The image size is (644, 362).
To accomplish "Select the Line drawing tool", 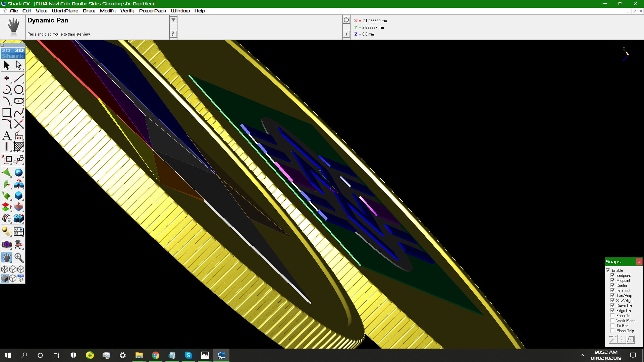I will [19, 78].
